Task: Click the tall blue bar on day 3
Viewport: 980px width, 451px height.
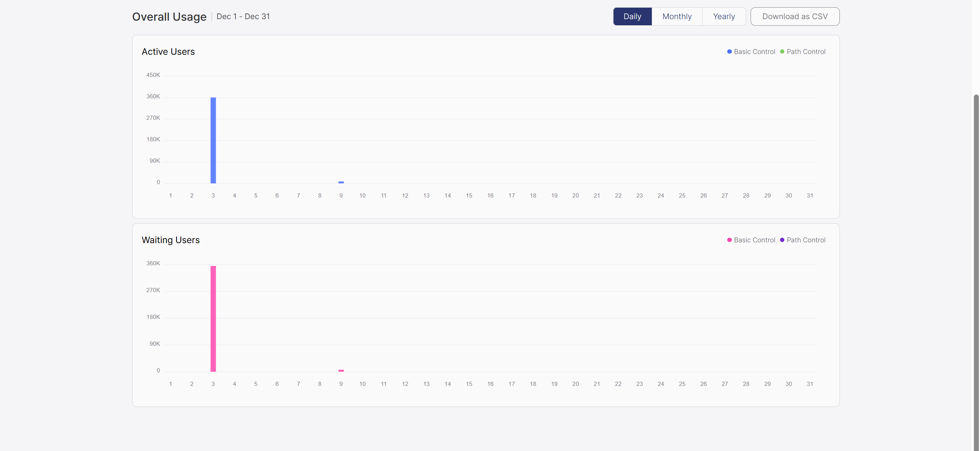Action: tap(213, 140)
